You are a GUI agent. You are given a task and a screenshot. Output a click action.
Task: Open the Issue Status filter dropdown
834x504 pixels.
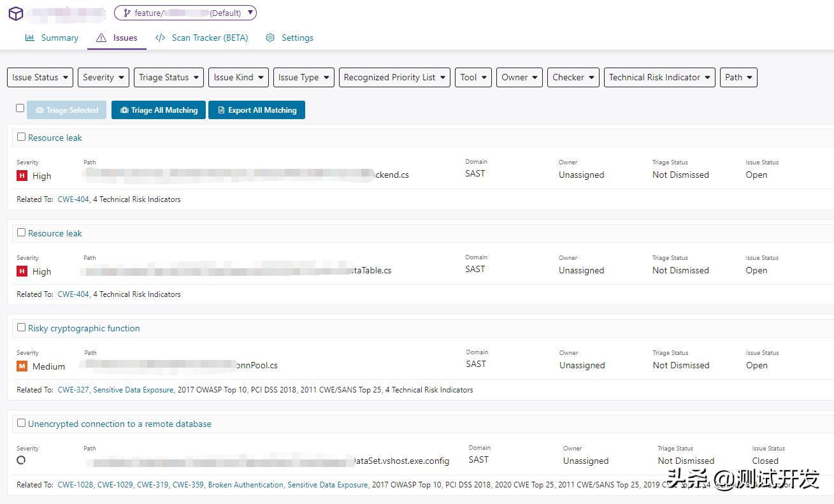(x=40, y=77)
